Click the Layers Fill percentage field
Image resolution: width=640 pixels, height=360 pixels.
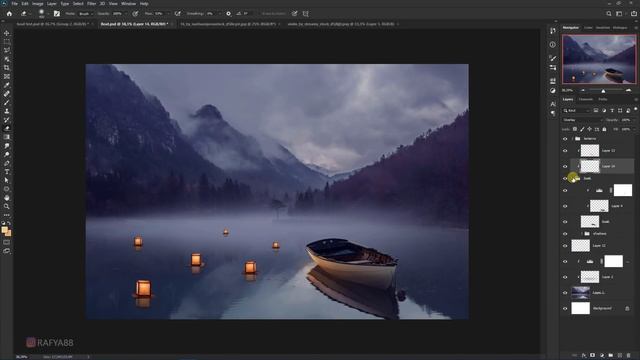[626, 129]
